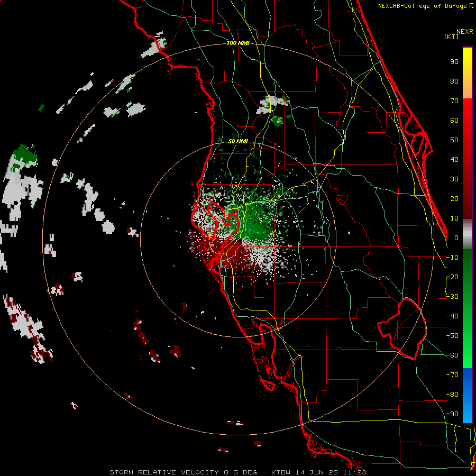
Task: Click the -40 knots label on the color scale
Action: coord(452,316)
